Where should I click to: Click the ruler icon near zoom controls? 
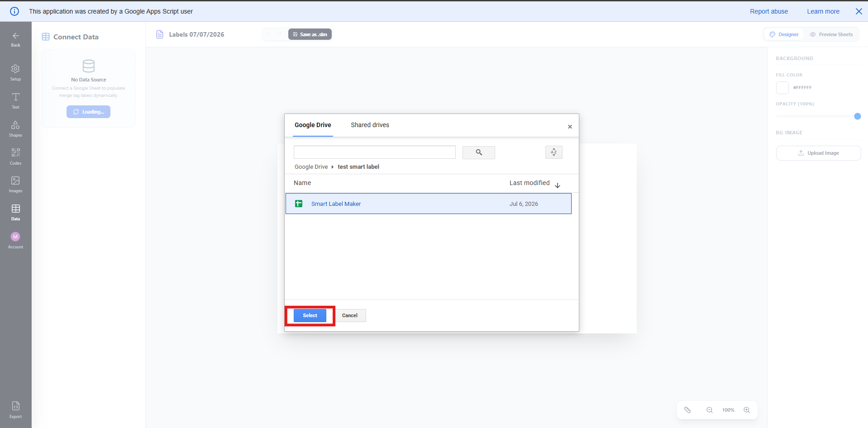point(687,410)
